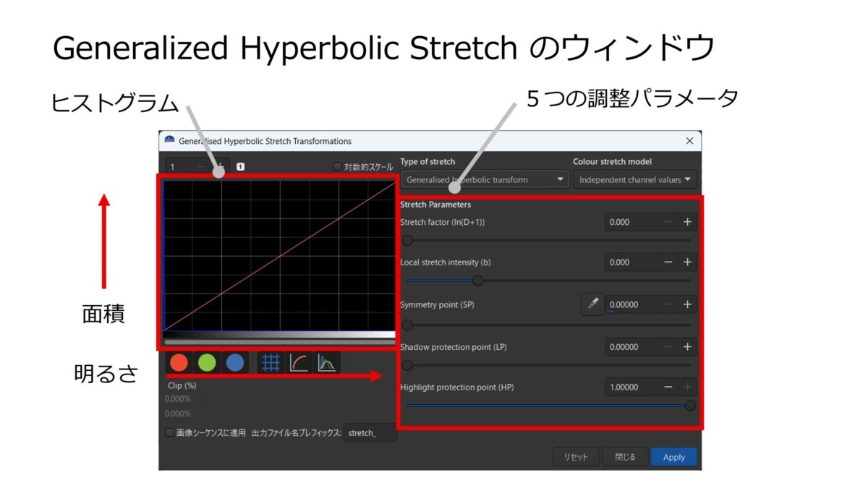Toggle the blue channel button
The image size is (868, 488).
click(x=234, y=362)
